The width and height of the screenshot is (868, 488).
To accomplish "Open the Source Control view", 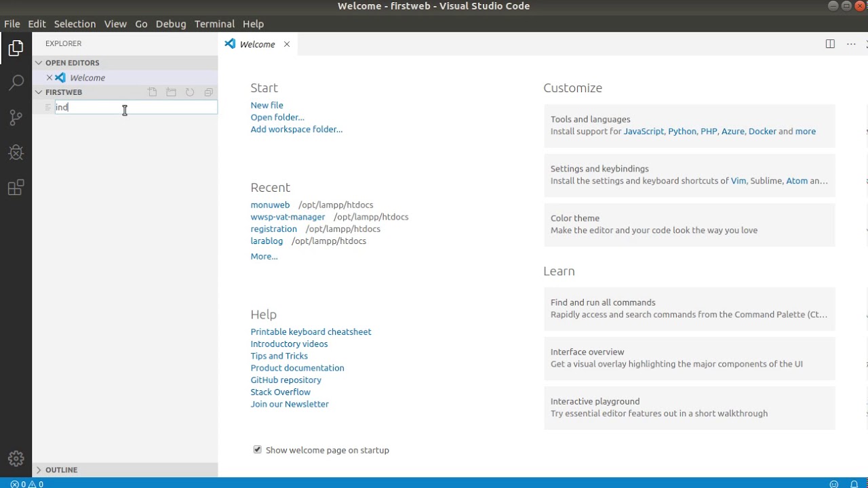I will (16, 117).
